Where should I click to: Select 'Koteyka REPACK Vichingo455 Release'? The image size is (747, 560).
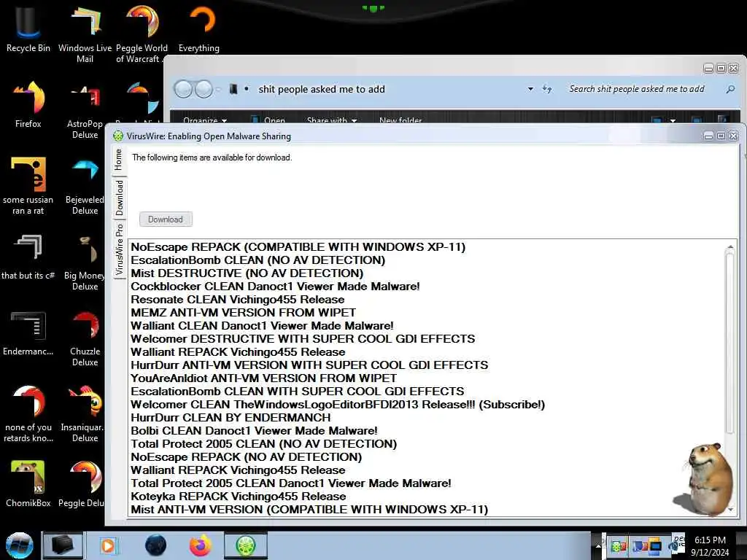coord(239,496)
